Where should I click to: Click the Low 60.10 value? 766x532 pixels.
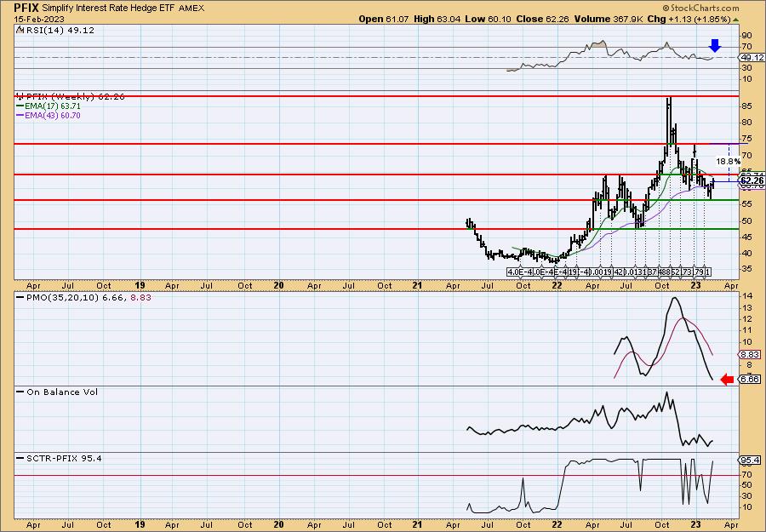(x=488, y=19)
